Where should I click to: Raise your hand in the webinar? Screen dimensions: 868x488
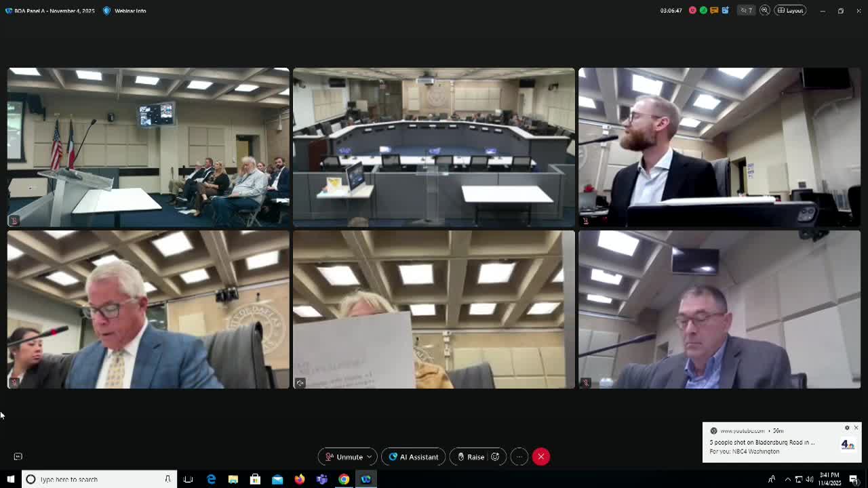point(471,457)
